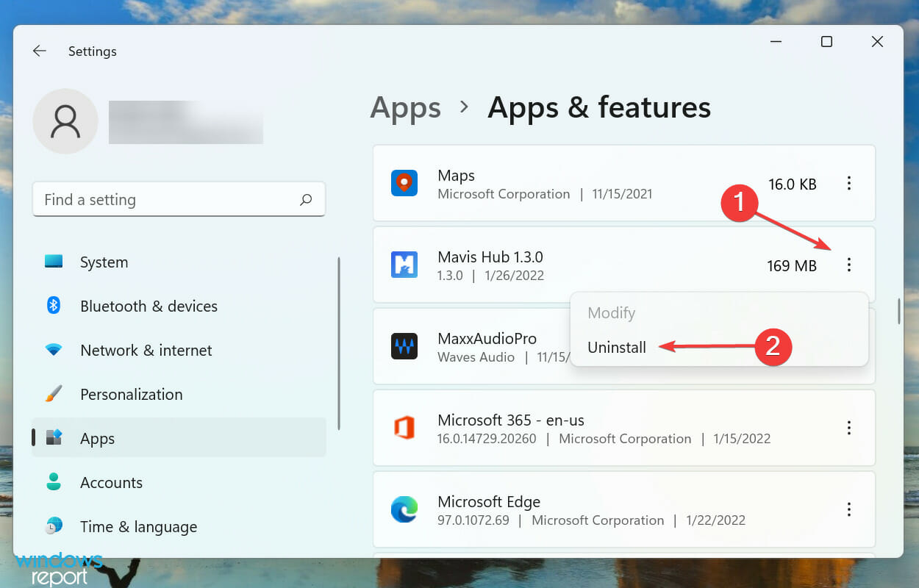919x588 pixels.
Task: Click the Apps sidebar icon
Action: click(54, 438)
